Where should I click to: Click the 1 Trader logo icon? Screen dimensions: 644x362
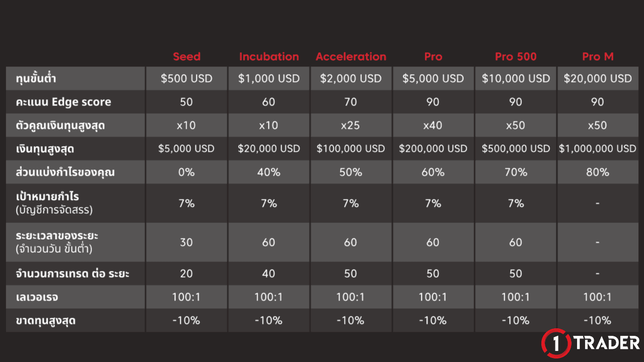click(x=556, y=343)
